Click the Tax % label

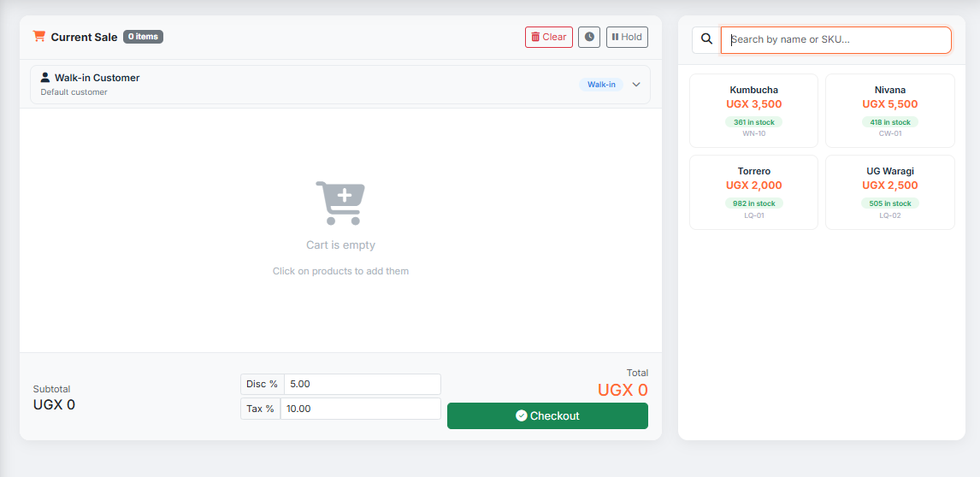(x=260, y=409)
